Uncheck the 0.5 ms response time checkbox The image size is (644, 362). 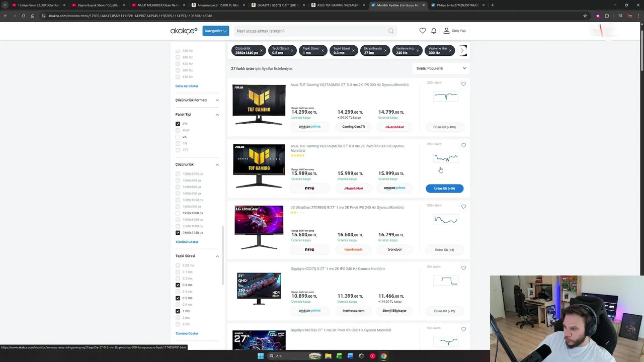178,298
